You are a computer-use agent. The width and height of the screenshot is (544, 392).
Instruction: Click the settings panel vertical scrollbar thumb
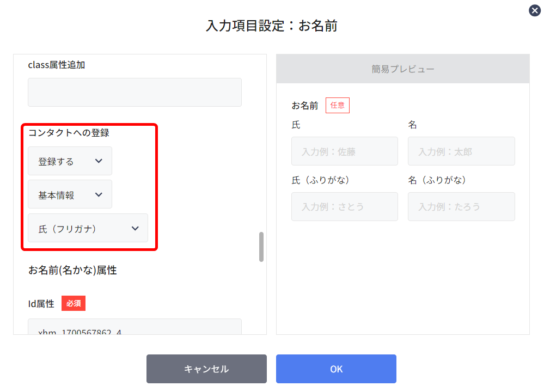click(261, 247)
